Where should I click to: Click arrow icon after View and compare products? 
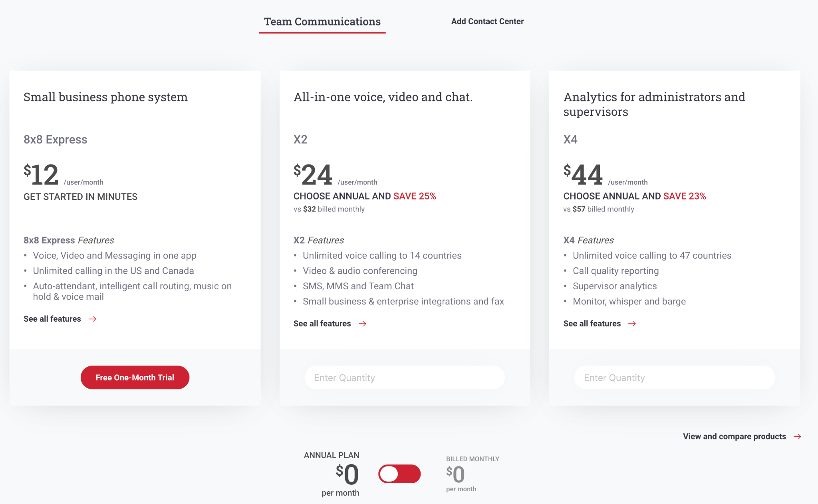point(797,437)
